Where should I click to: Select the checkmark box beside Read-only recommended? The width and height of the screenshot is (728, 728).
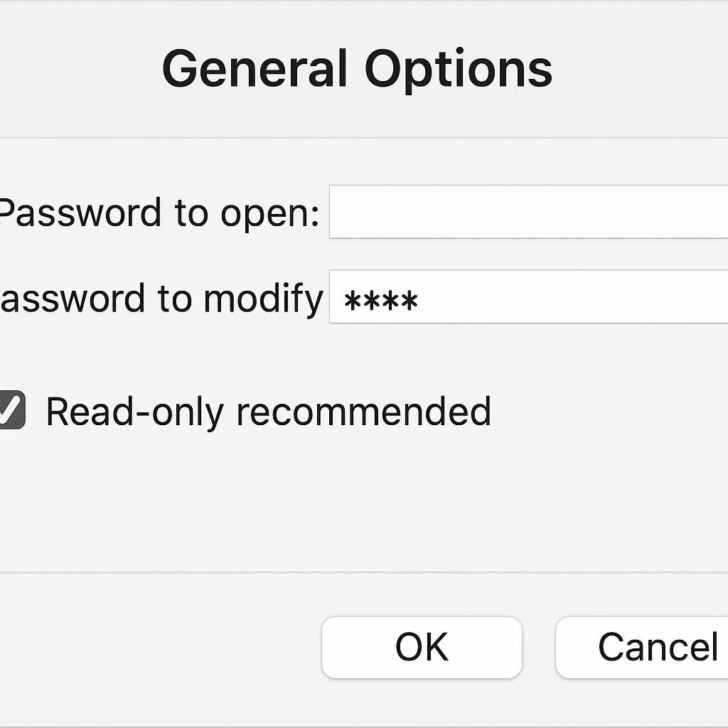click(10, 411)
